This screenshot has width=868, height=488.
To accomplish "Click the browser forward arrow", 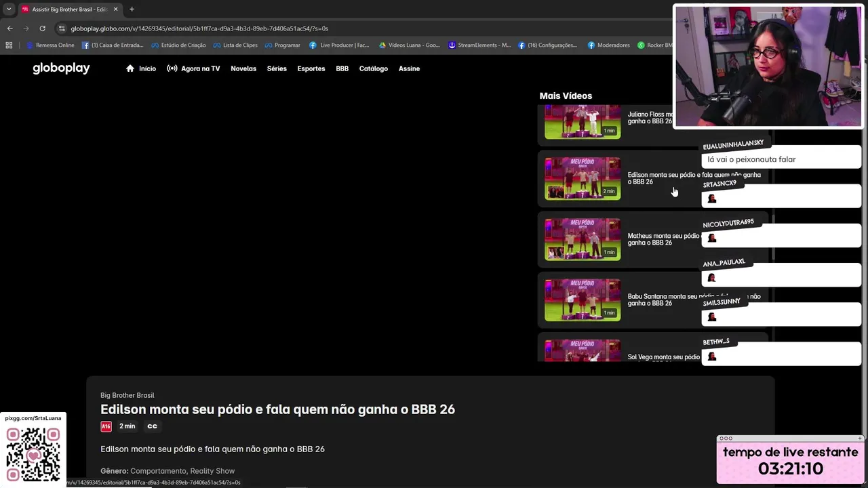I will coord(26,28).
